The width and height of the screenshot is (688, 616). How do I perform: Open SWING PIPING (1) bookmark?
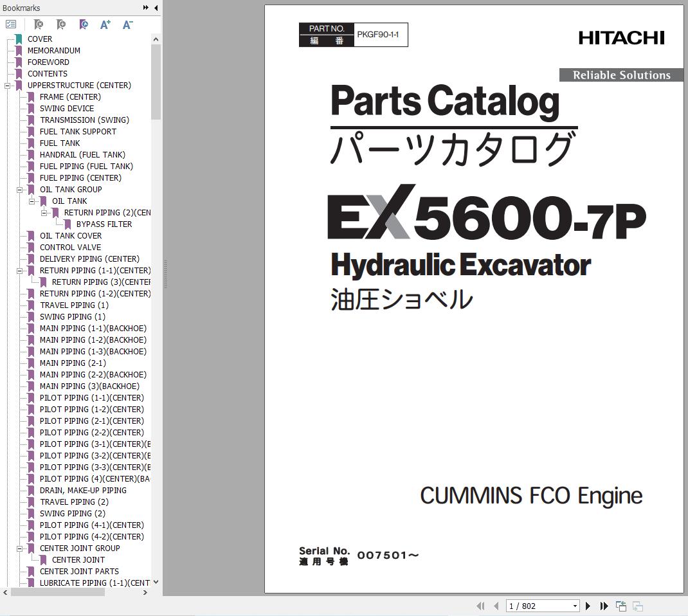(73, 317)
